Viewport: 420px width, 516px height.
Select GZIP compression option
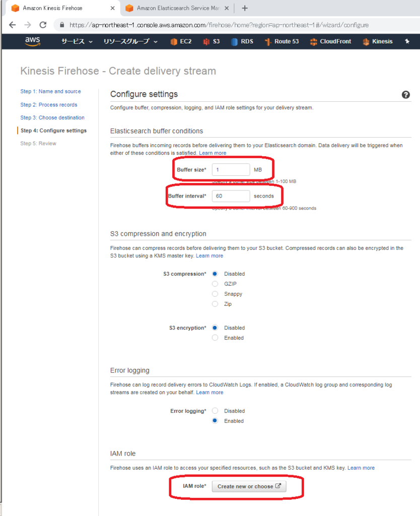tap(215, 284)
